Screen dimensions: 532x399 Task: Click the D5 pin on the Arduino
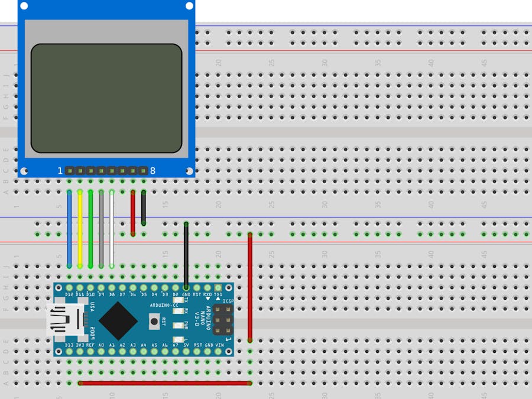(x=144, y=288)
